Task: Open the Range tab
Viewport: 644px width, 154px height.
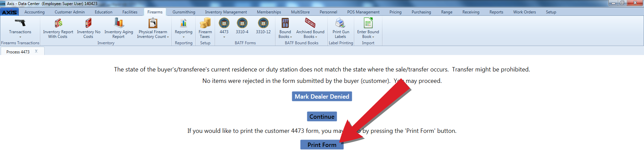Action: [x=447, y=12]
